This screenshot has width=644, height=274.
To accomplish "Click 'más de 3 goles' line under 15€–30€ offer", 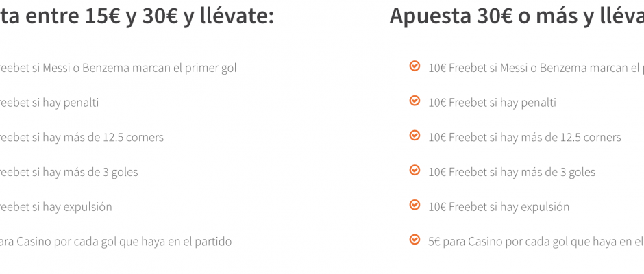I will point(69,172).
